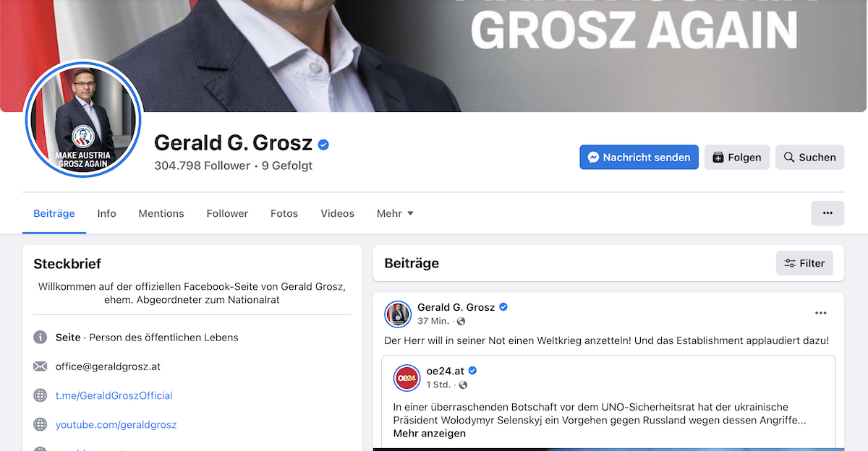
Task: Open the Filter options for Beiträge
Action: pyautogui.click(x=804, y=263)
